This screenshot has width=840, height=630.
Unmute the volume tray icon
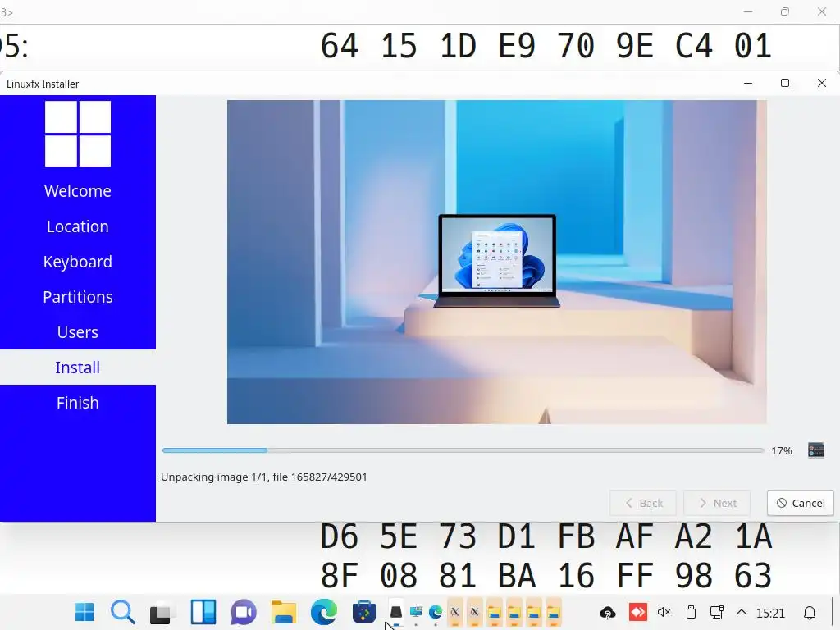(664, 612)
